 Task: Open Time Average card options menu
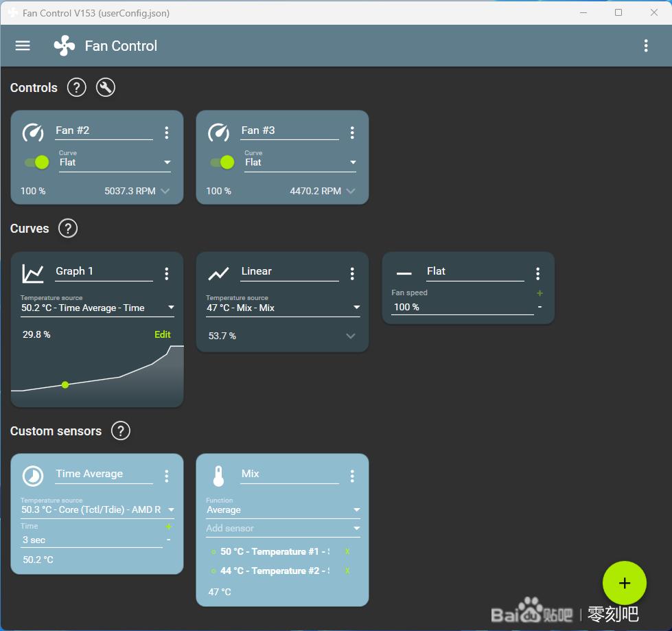[x=167, y=476]
